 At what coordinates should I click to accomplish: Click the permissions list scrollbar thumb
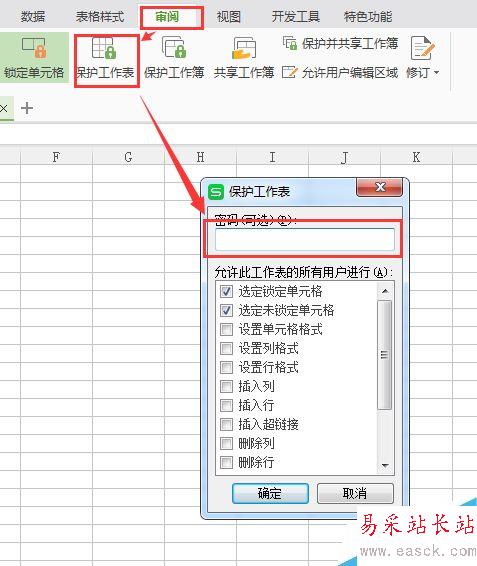pyautogui.click(x=385, y=355)
